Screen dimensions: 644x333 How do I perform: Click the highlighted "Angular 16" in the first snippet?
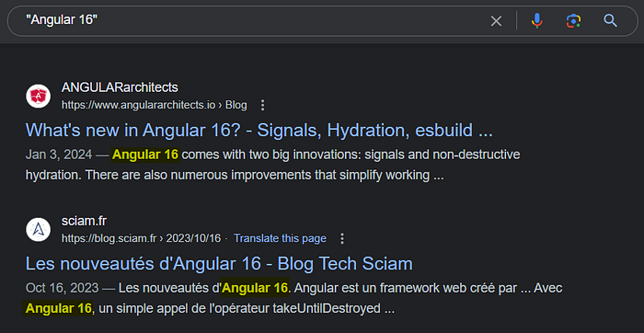(x=145, y=155)
